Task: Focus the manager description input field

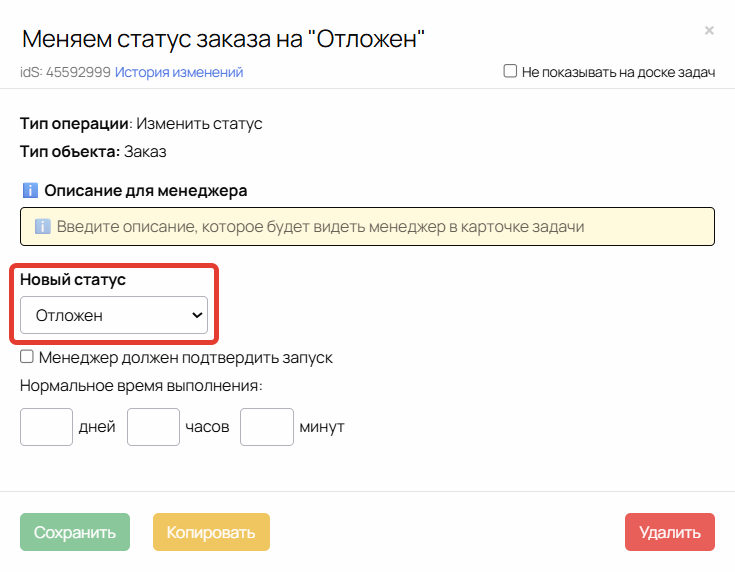Action: tap(367, 226)
